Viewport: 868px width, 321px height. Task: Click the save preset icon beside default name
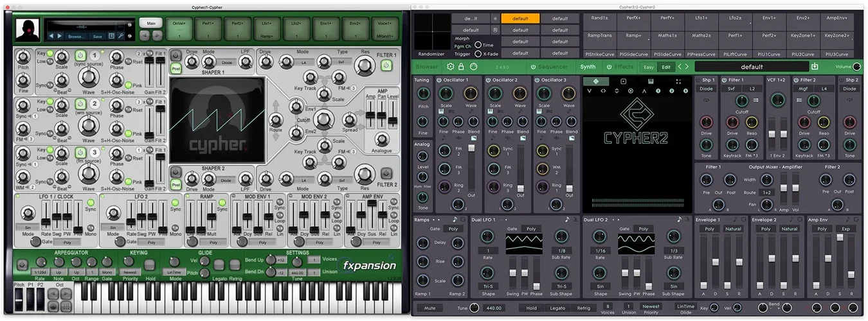coord(815,66)
